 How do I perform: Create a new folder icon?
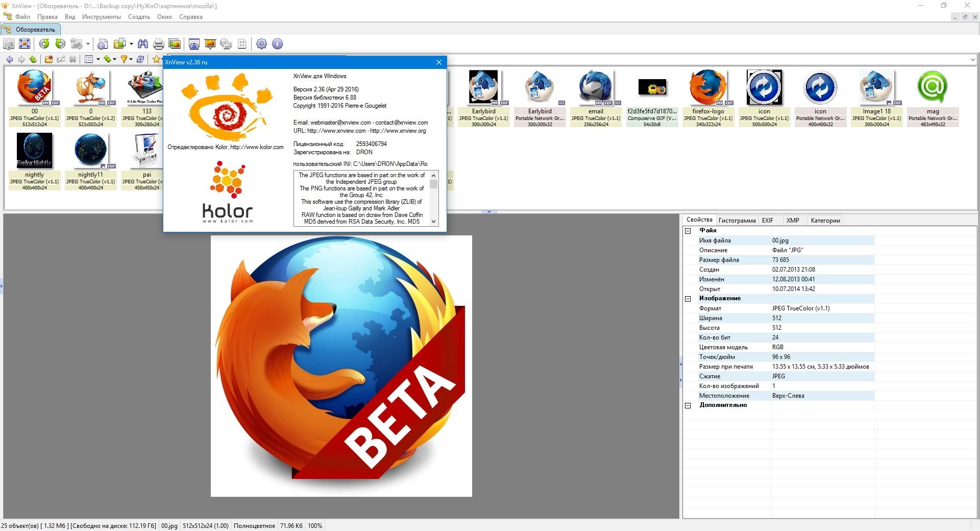pyautogui.click(x=48, y=59)
